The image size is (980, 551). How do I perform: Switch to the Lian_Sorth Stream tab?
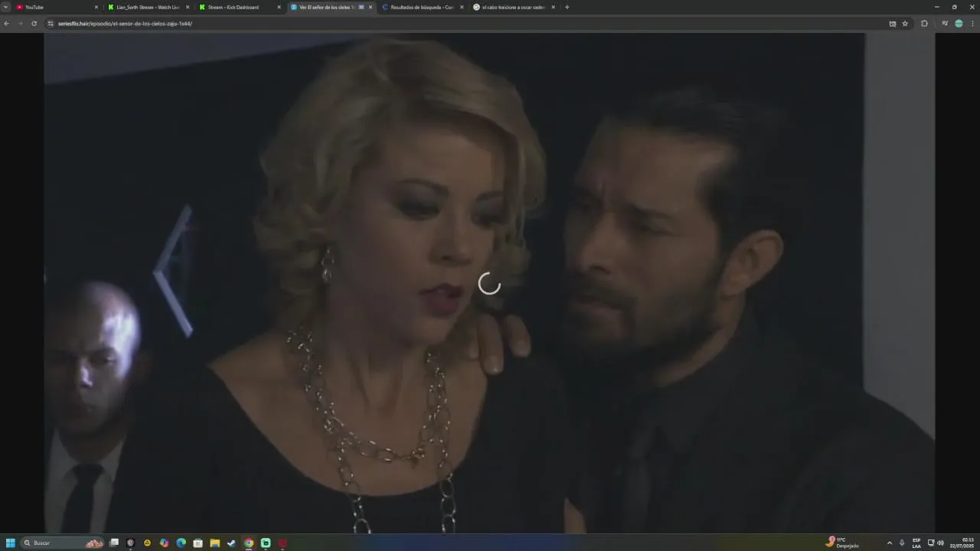point(148,7)
